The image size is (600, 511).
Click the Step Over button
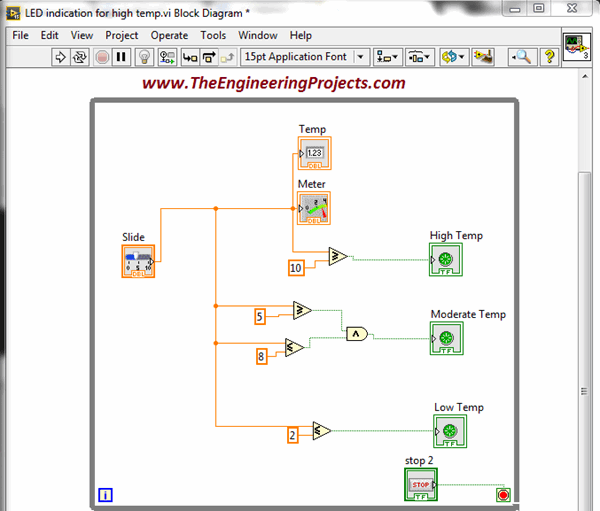click(209, 57)
